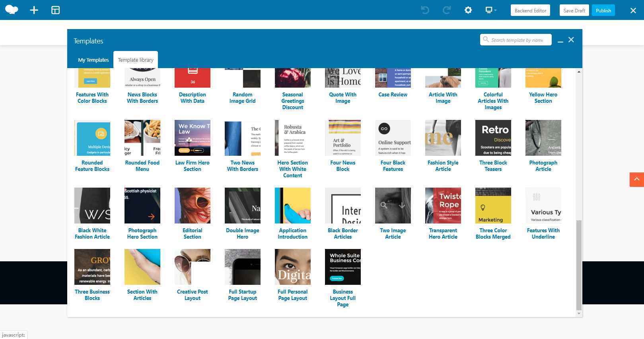Select Photograph Article bicycle thumbnail
The width and height of the screenshot is (644, 339).
click(543, 138)
